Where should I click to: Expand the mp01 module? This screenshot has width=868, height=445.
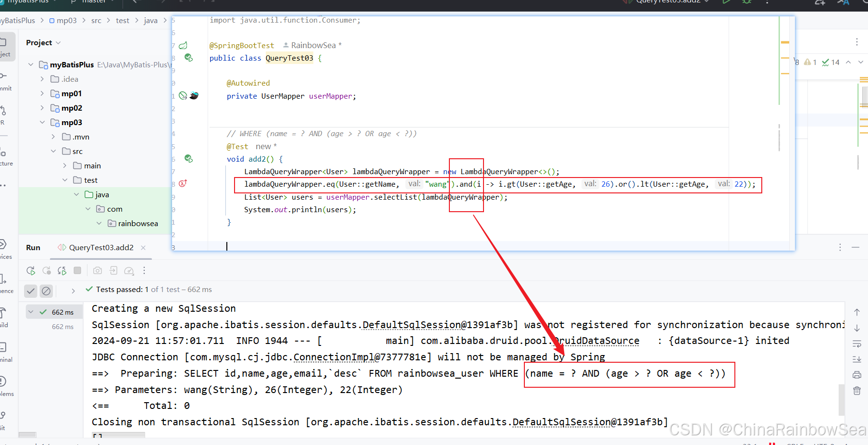[x=42, y=93]
